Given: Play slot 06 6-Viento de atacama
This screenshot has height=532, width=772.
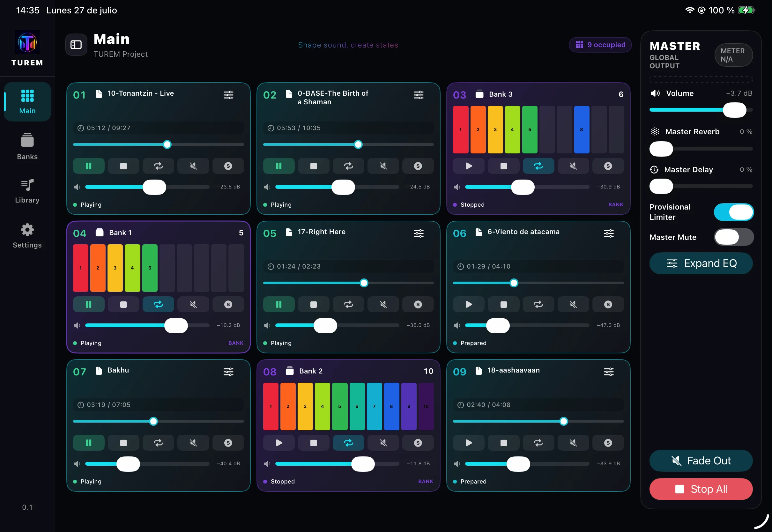Looking at the screenshot, I should point(469,304).
